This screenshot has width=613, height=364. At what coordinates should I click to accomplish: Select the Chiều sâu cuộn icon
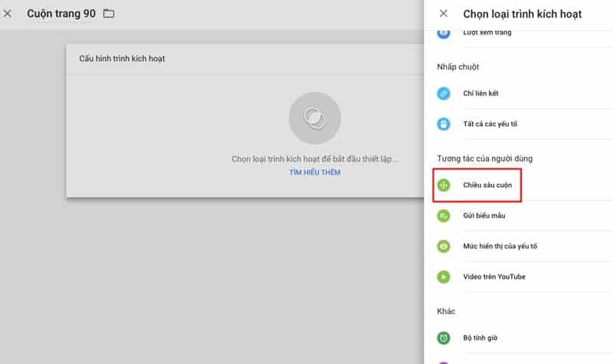(444, 185)
